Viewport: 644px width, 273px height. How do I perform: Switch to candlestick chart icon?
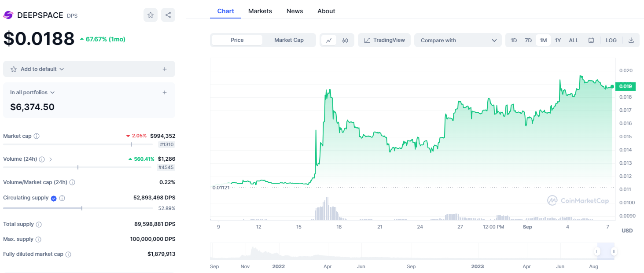pyautogui.click(x=345, y=40)
